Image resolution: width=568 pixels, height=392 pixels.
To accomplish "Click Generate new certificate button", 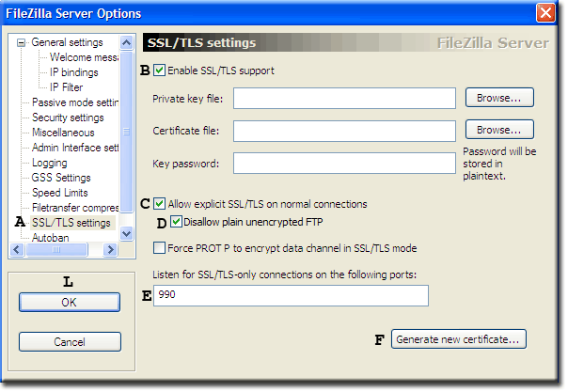I will (x=459, y=339).
